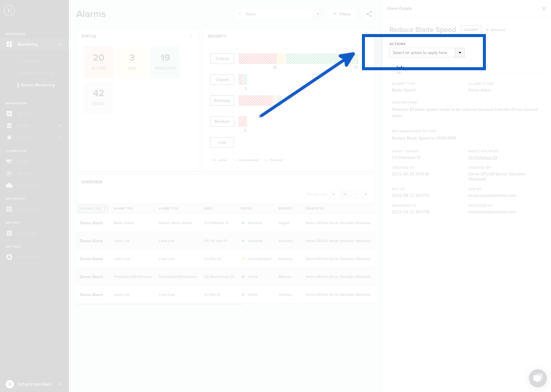The image size is (551, 392).
Task: Click the Kelvin logo icon
Action: [9, 11]
